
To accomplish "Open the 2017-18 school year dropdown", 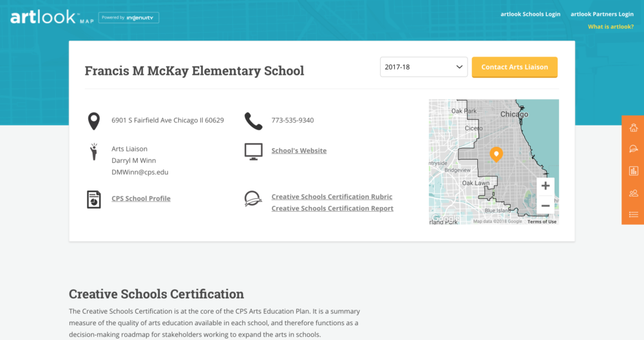I will (424, 67).
